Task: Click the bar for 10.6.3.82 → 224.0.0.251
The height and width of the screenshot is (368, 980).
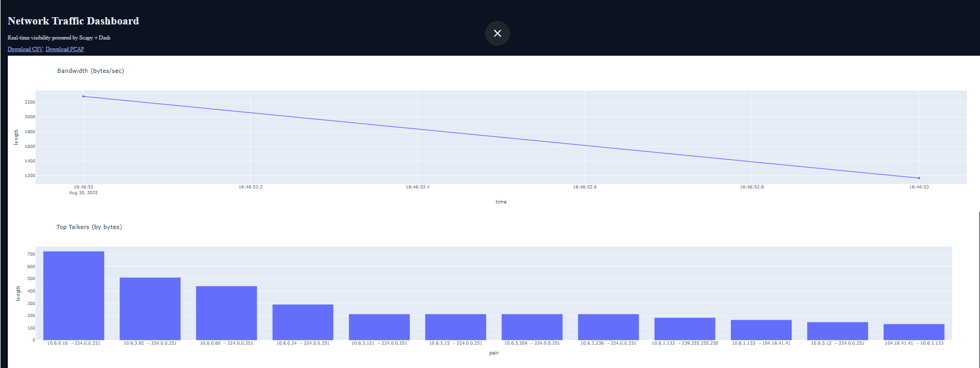Action: 150,309
